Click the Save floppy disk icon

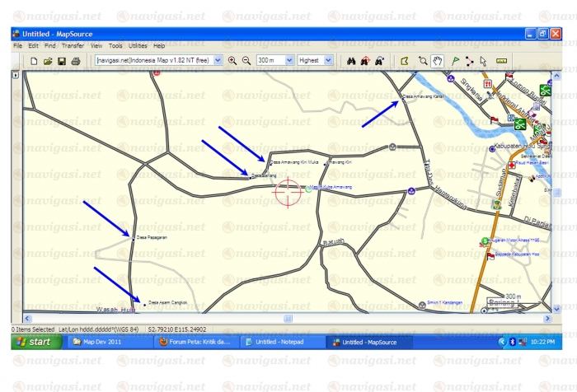62,61
